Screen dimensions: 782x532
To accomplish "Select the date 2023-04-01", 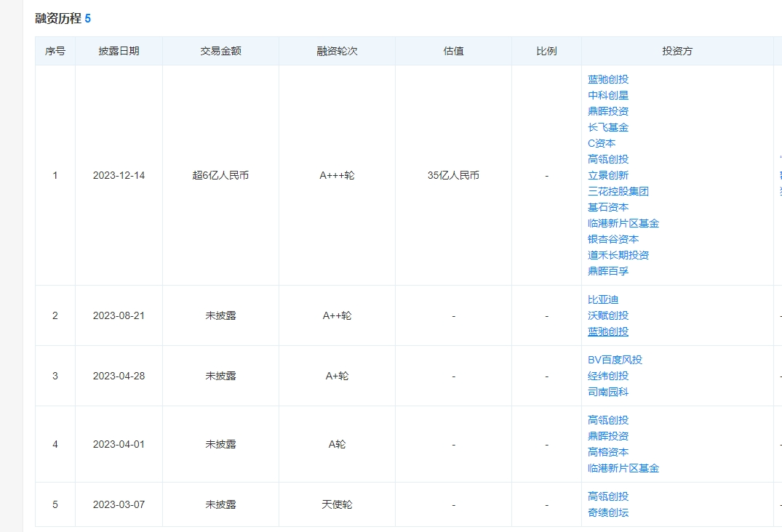I will coord(119,444).
